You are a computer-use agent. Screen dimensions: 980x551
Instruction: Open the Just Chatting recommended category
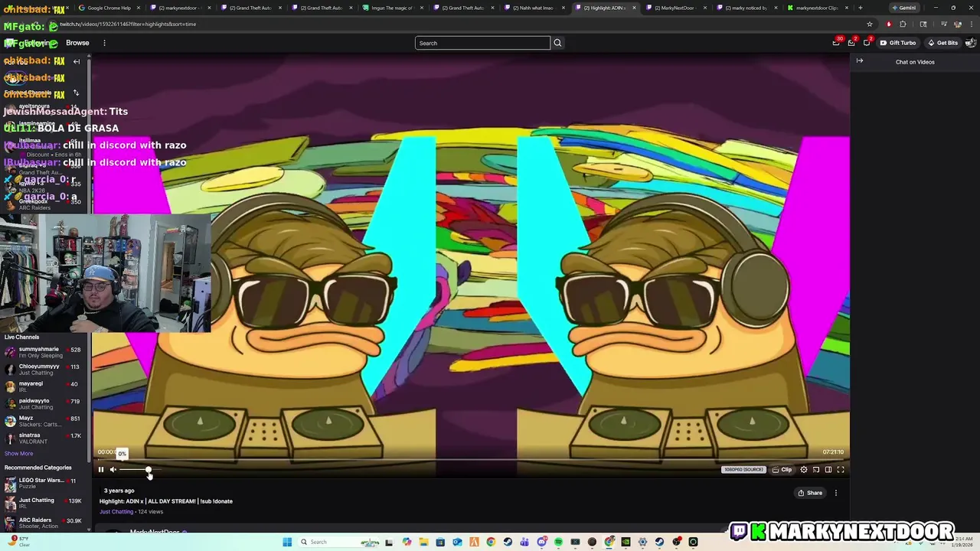43,503
